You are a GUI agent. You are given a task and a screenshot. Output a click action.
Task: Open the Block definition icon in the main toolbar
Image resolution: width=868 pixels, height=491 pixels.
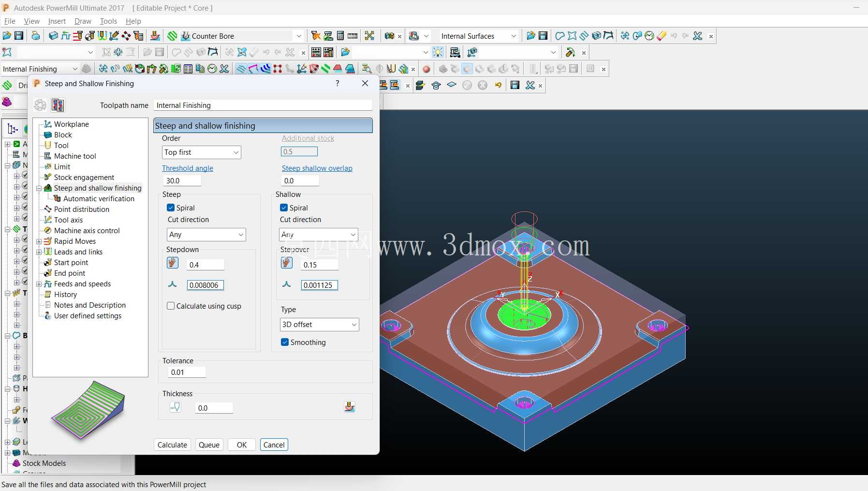(x=53, y=36)
